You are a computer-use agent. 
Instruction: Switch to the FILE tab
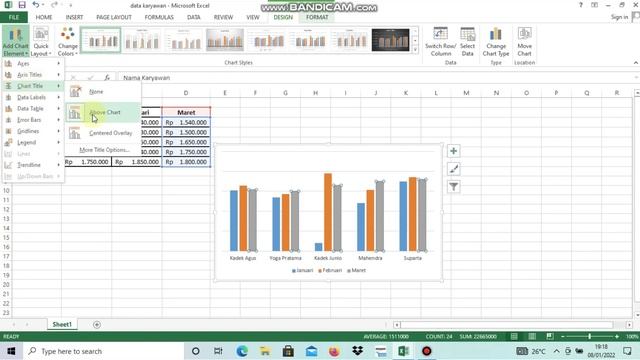coord(14,17)
